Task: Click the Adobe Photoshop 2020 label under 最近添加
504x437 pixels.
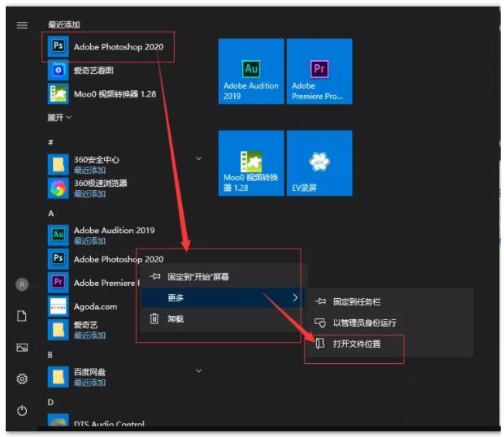Action: click(x=119, y=47)
